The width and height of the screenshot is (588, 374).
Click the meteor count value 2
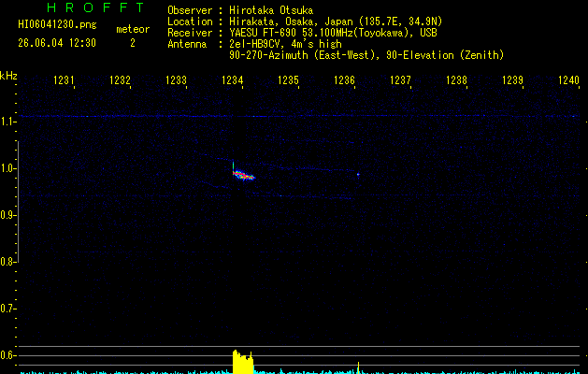click(x=133, y=43)
